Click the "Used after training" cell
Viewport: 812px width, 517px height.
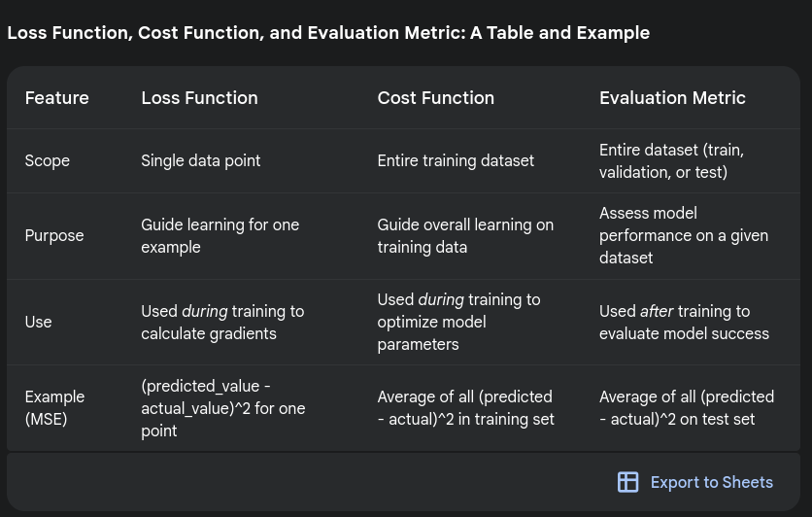pos(684,323)
